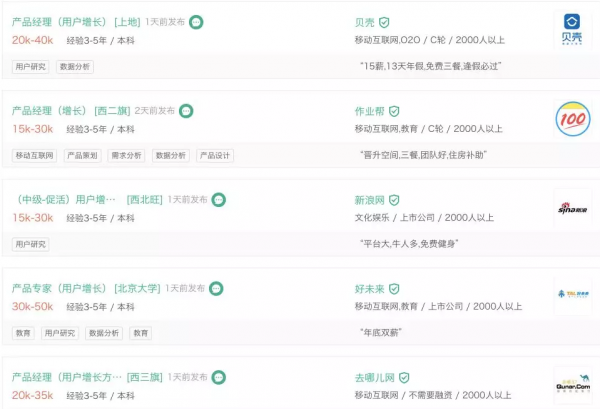The image size is (600, 409).
Task: Open company page 好未来
Action: pos(370,289)
